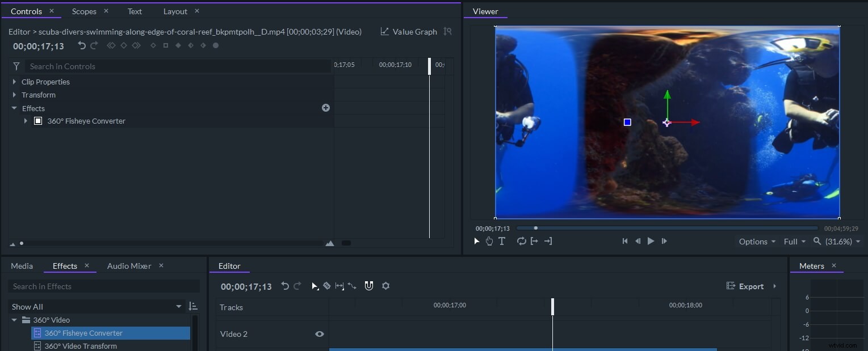Select the Text tool in the Viewer

point(502,242)
